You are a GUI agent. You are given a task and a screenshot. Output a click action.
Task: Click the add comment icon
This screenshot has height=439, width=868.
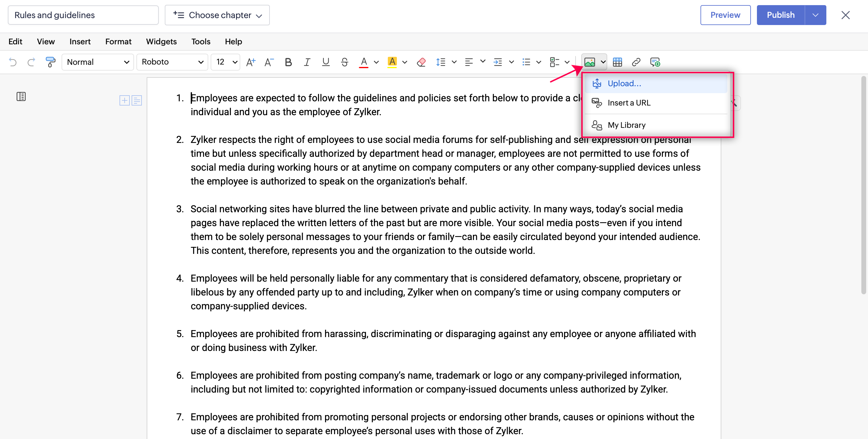(x=655, y=62)
